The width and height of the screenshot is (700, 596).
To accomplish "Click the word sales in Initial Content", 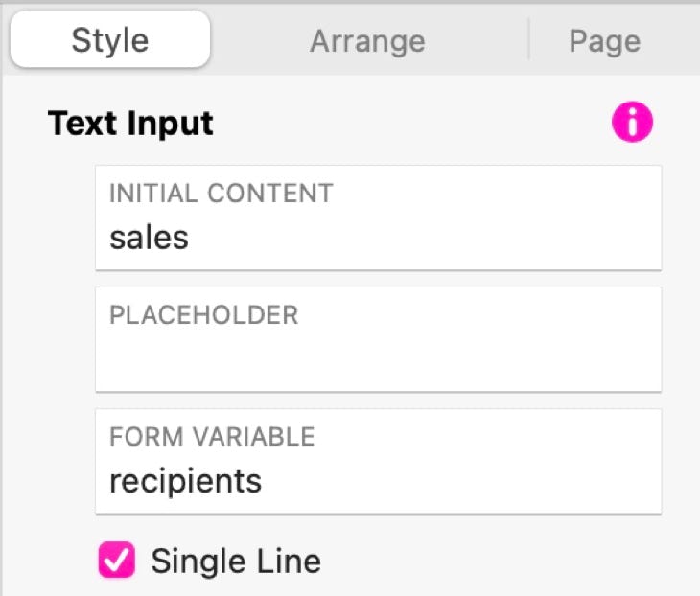I will pyautogui.click(x=149, y=238).
